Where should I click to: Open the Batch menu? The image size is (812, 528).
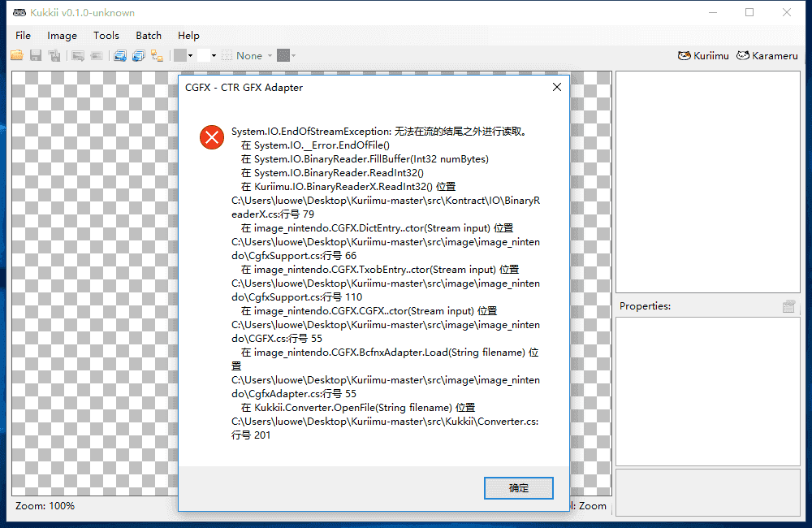tap(149, 35)
